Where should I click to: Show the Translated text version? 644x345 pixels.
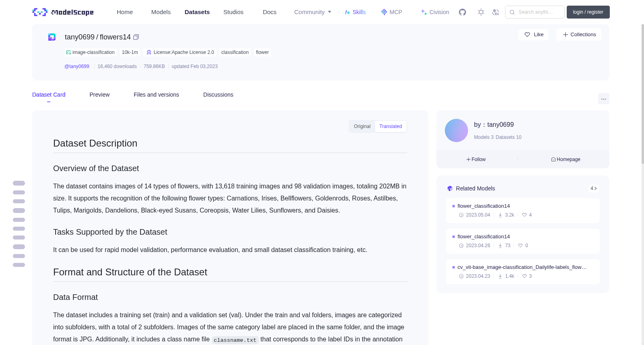pyautogui.click(x=390, y=126)
